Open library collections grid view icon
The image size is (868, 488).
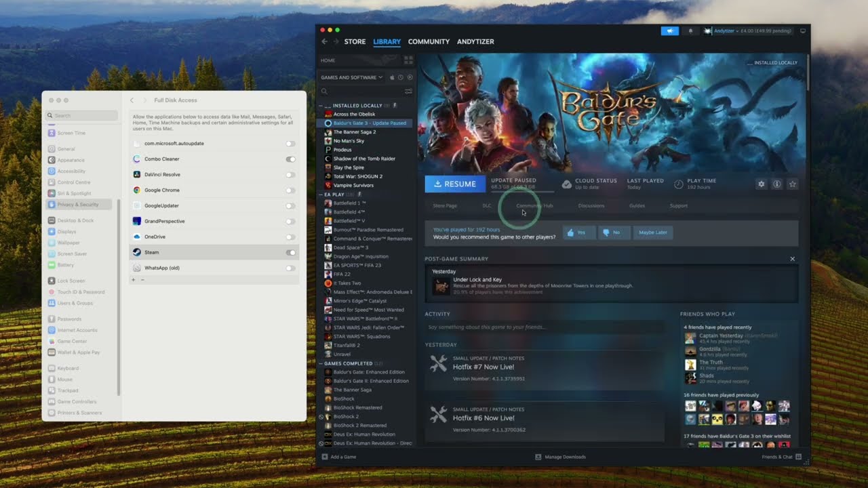(408, 60)
